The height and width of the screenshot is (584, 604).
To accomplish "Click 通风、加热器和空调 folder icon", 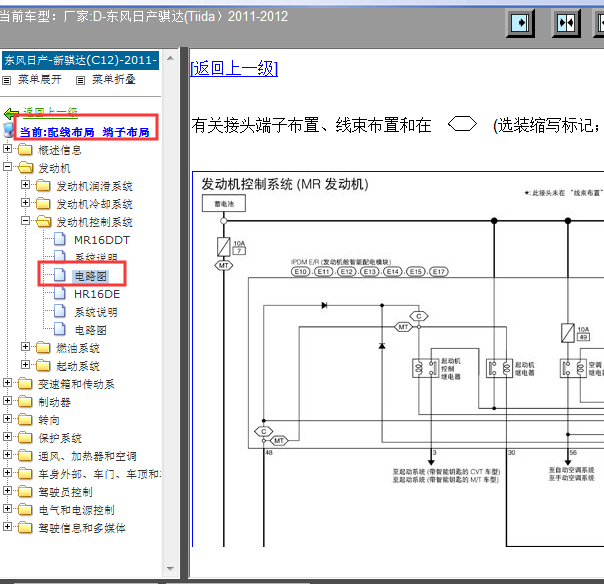I will pos(25,455).
